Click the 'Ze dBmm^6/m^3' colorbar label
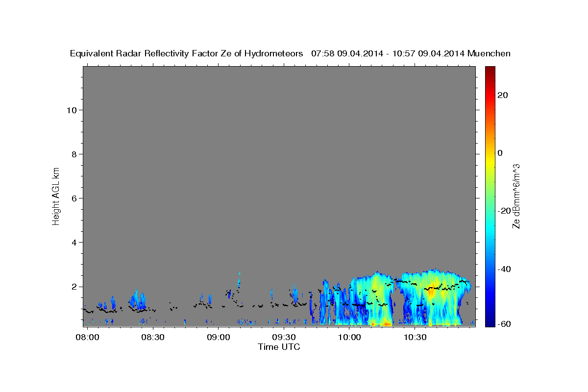Viewport: 588px width, 392px height. click(x=516, y=196)
